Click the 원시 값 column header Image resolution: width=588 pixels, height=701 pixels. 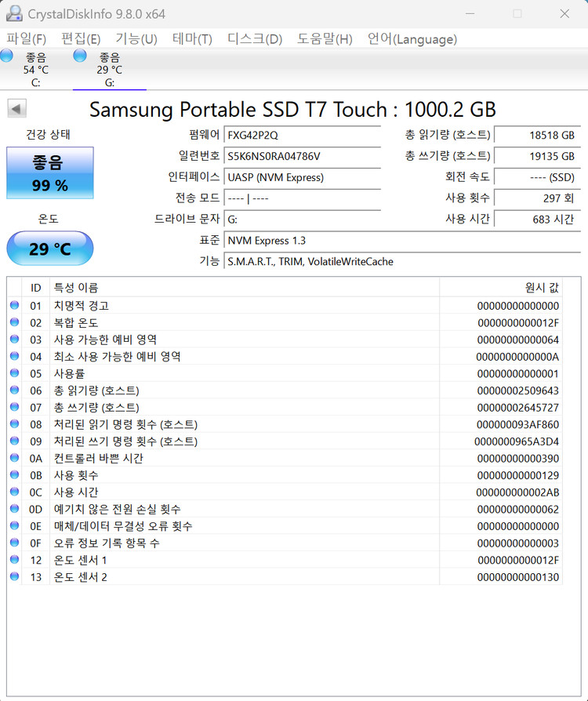click(x=501, y=288)
